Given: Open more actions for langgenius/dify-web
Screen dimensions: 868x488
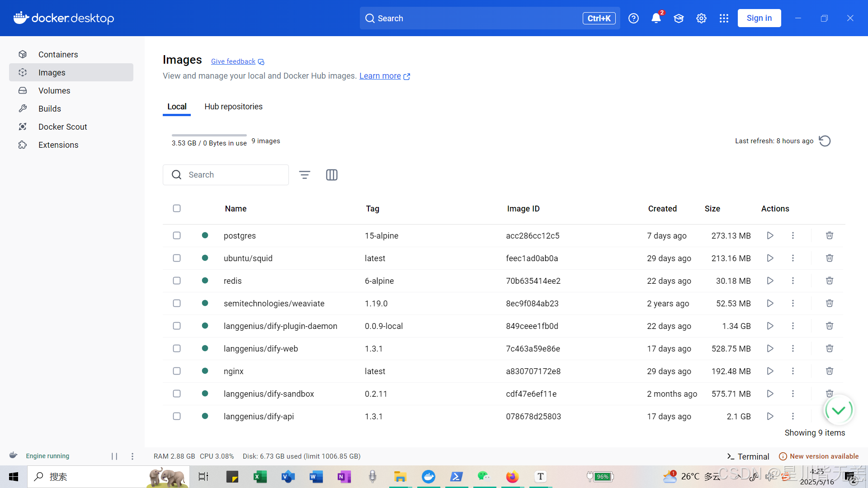Looking at the screenshot, I should pyautogui.click(x=793, y=348).
